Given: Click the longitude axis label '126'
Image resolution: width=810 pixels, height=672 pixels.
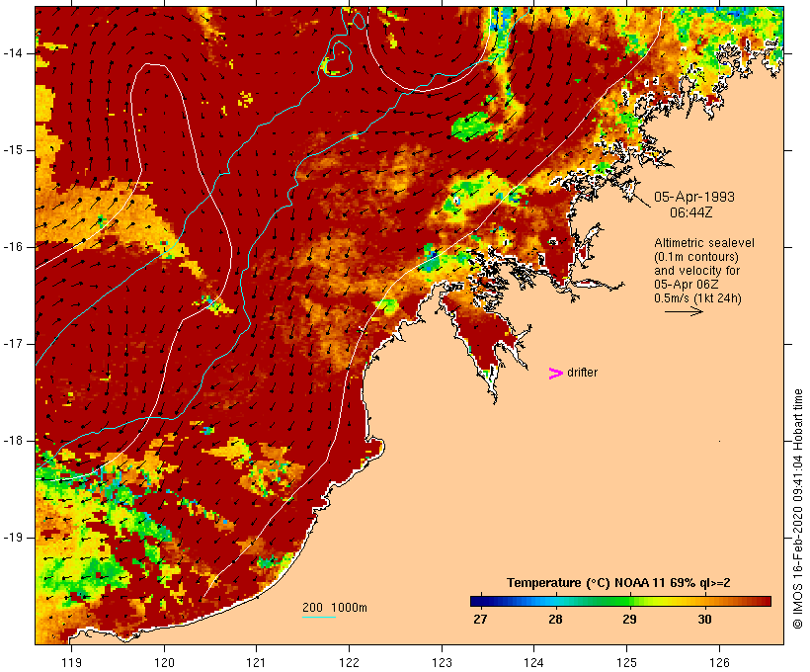Looking at the screenshot, I should coord(719,662).
